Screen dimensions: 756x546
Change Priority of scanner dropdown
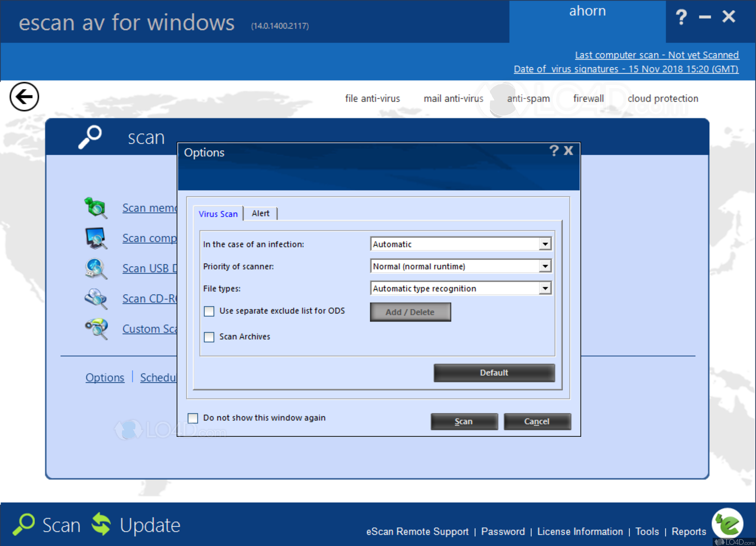[545, 266]
